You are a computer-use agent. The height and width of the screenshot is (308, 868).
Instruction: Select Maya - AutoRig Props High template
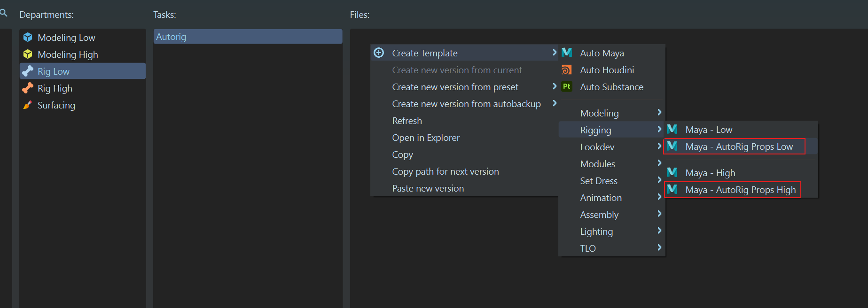(x=740, y=190)
